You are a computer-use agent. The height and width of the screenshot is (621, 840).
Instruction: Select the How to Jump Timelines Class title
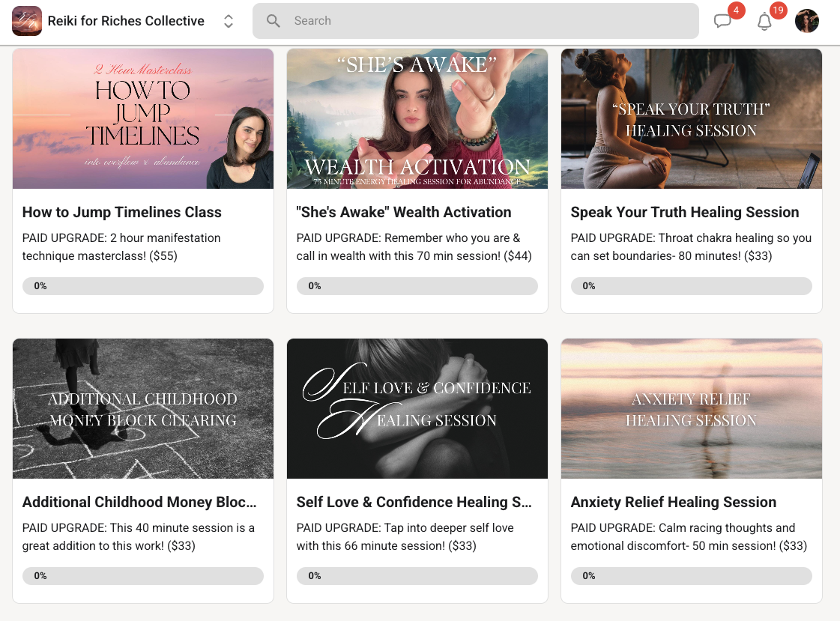(121, 213)
